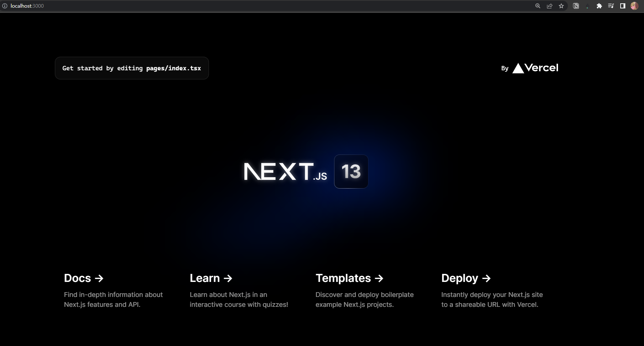Image resolution: width=644 pixels, height=346 pixels.
Task: Click the site information icon beside localhost
Action: [x=5, y=6]
